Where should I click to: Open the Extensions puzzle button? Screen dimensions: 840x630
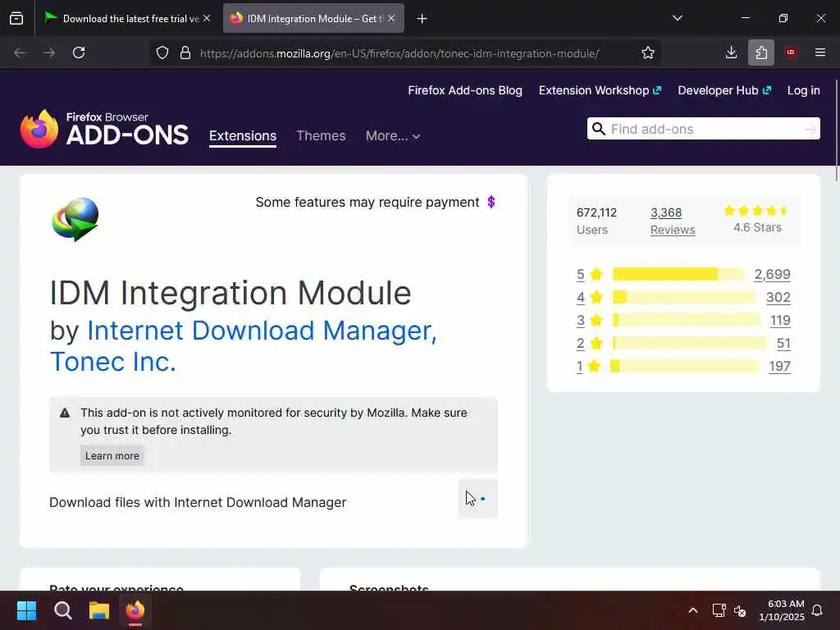point(761,52)
